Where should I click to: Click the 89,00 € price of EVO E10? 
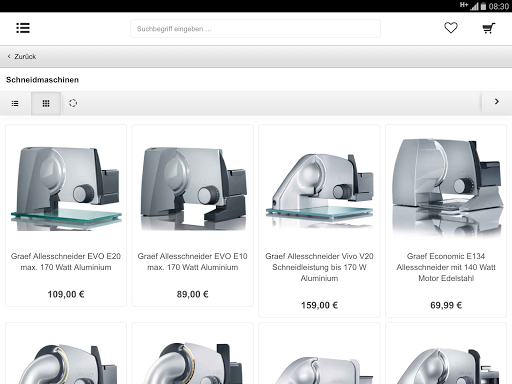click(x=193, y=294)
